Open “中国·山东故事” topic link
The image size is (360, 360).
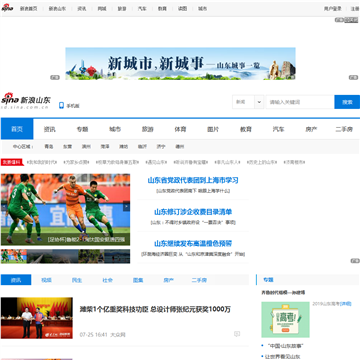[286, 346]
